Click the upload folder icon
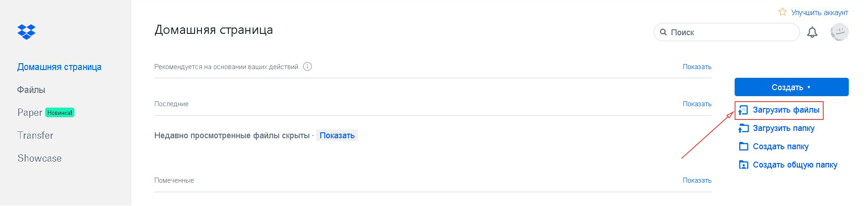 [743, 128]
